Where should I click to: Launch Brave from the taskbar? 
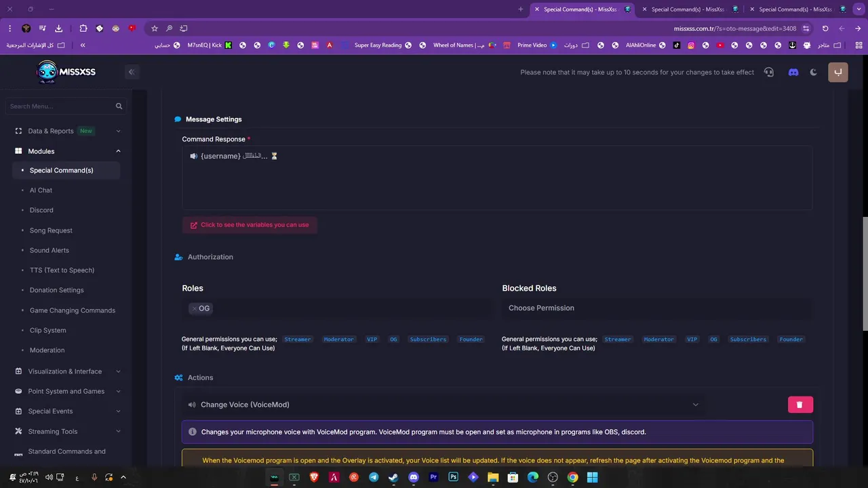(x=314, y=477)
